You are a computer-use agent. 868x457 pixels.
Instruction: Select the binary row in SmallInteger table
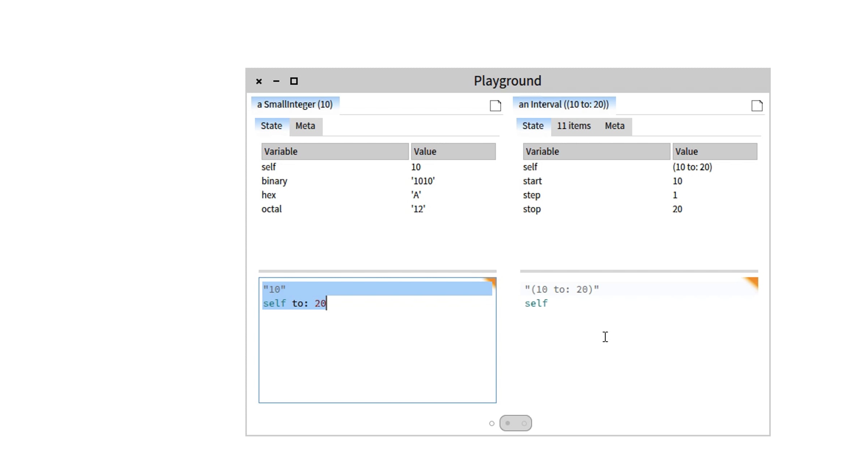click(x=378, y=181)
